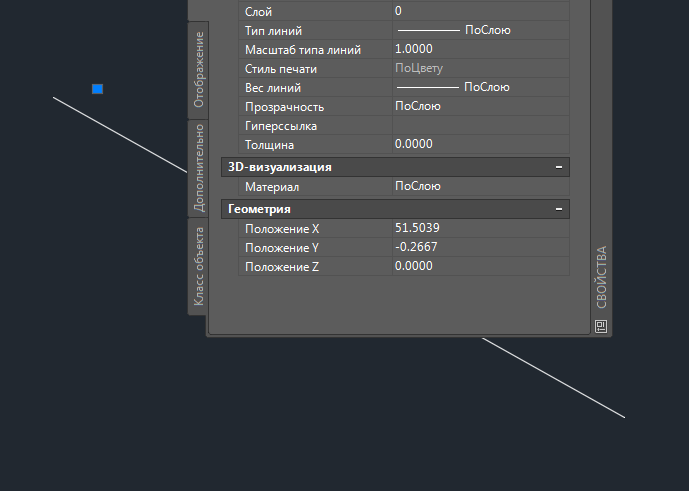
Task: Edit the Масштаб типа линий value 1.0000
Action: [x=481, y=49]
